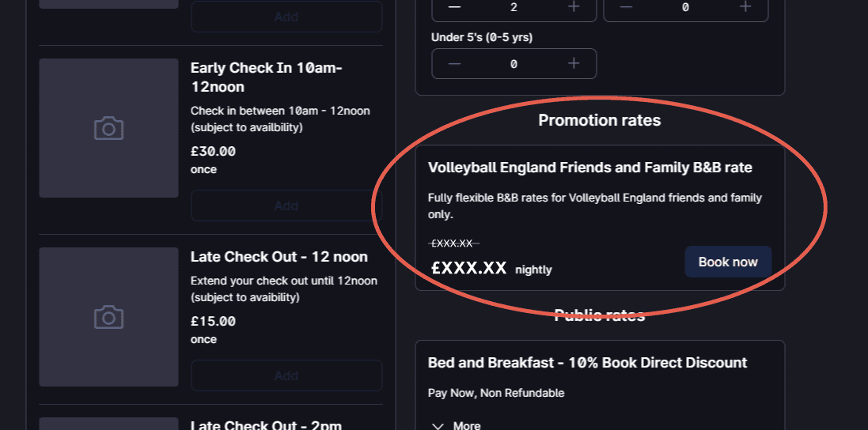Click the Promotion rates heading

pos(599,120)
